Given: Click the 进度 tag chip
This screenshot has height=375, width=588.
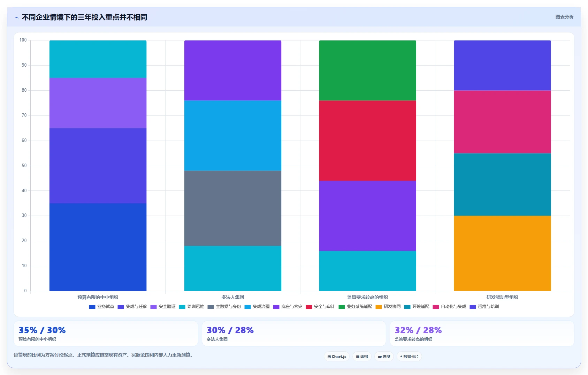Looking at the screenshot, I should click(384, 357).
